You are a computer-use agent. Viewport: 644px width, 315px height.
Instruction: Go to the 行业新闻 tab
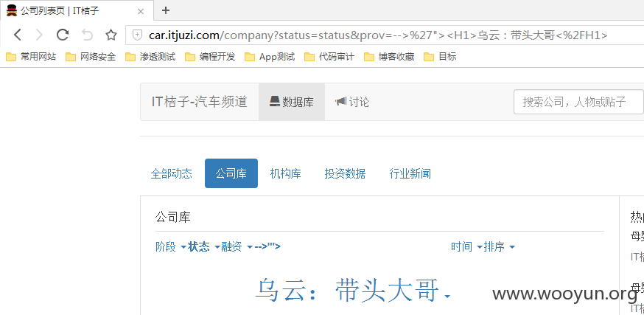click(410, 173)
